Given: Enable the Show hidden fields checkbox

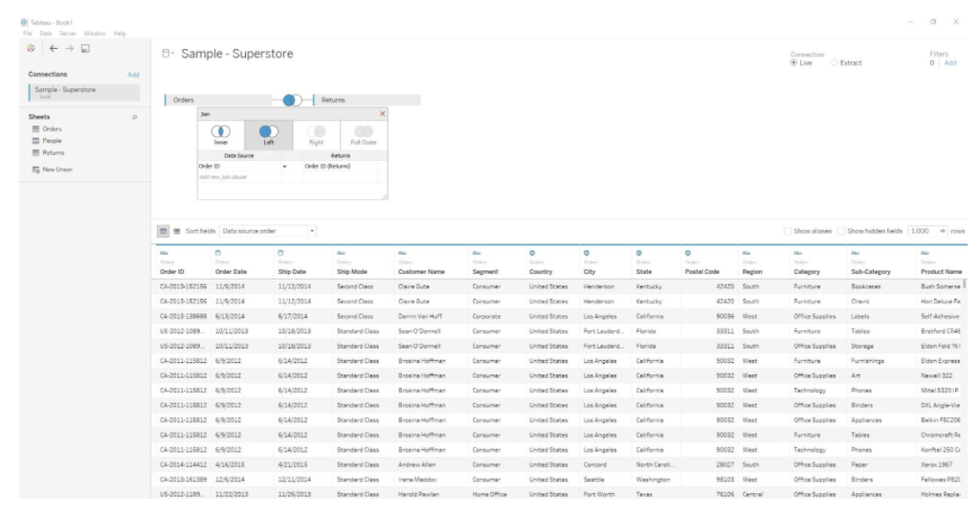Looking at the screenshot, I should 840,231.
